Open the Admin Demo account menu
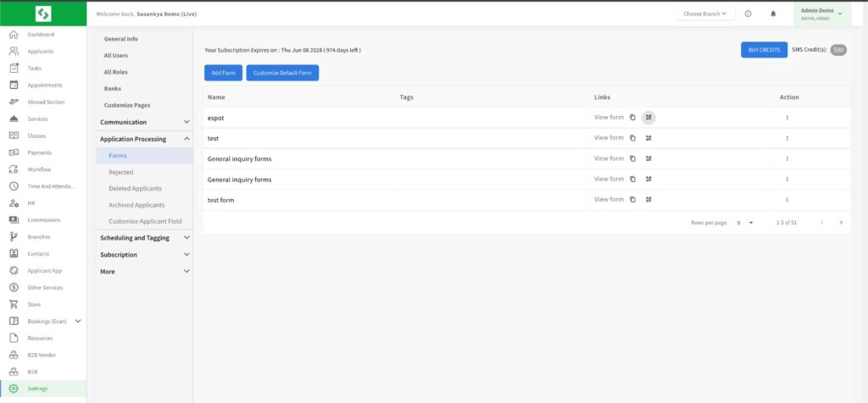 point(821,14)
